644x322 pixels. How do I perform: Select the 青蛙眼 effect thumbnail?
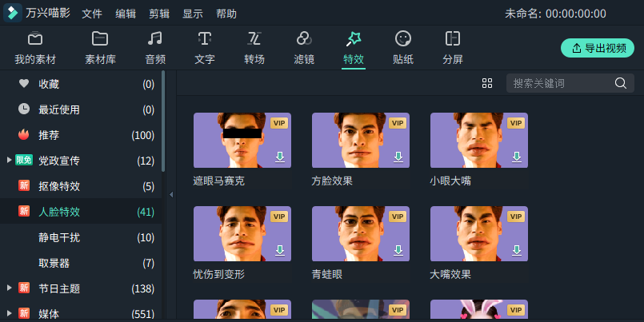(x=361, y=234)
